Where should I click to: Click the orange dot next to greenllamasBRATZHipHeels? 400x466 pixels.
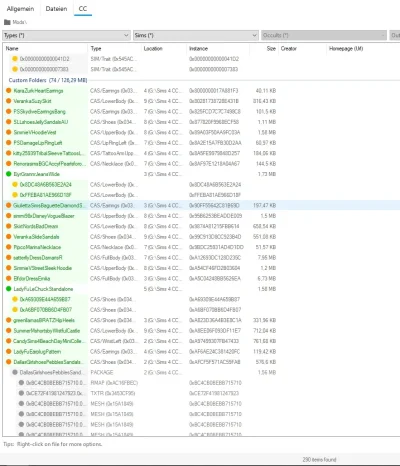[x=9, y=320]
